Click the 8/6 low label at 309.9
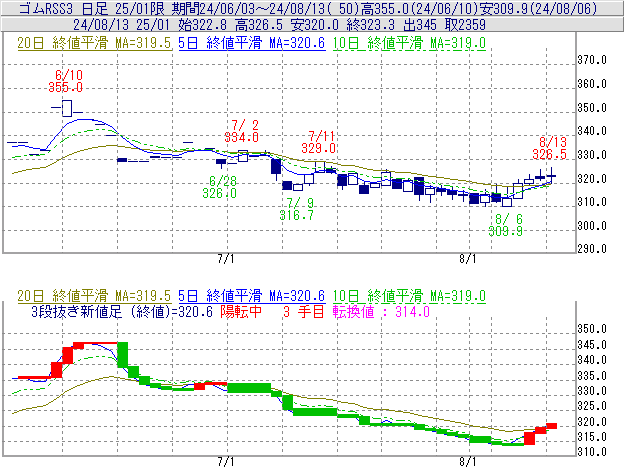 tap(507, 224)
